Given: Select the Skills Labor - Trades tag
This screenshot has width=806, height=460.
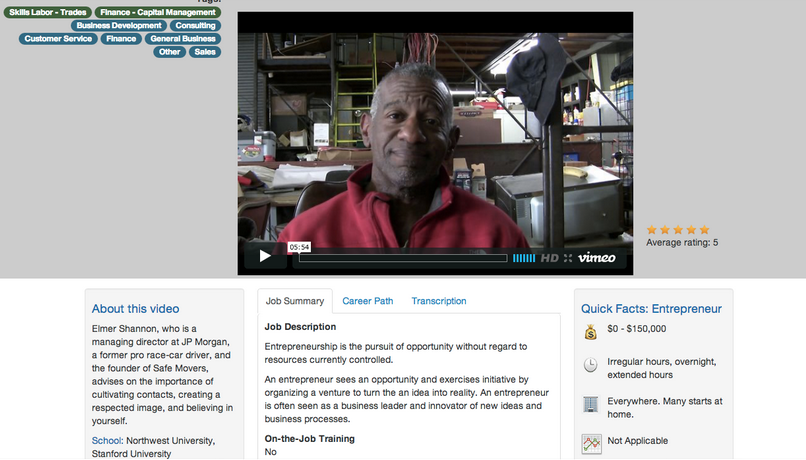Looking at the screenshot, I should pyautogui.click(x=47, y=11).
